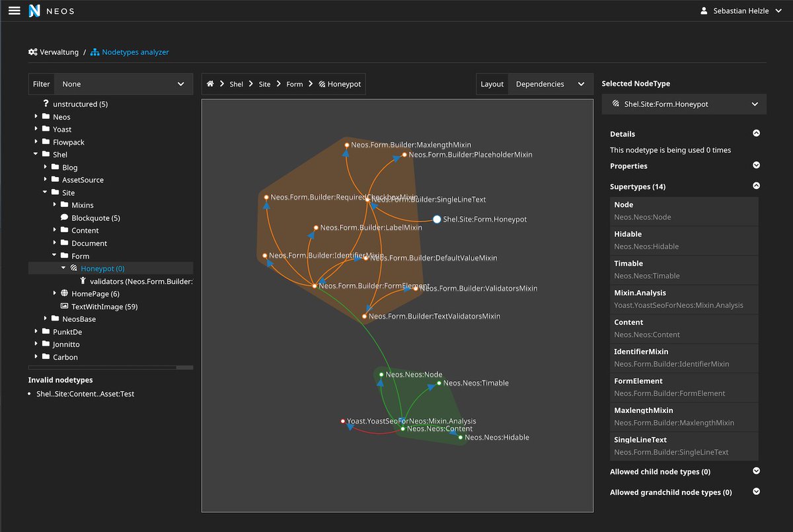This screenshot has width=793, height=532.
Task: Expand the Blog folder arrow
Action: tap(46, 167)
